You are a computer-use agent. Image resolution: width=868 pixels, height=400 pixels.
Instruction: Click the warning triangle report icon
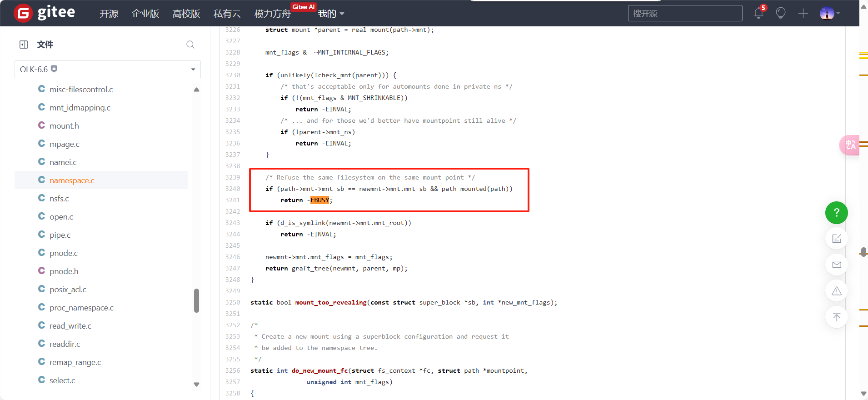[x=836, y=291]
